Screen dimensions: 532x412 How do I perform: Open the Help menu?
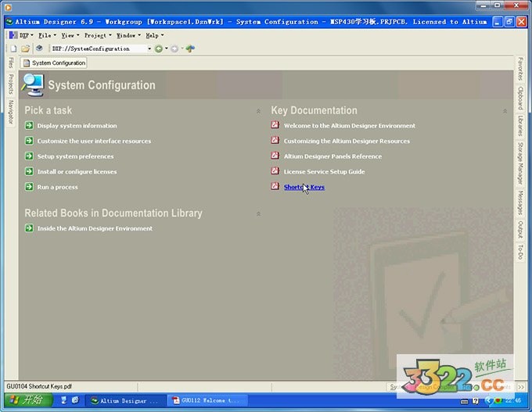pos(155,35)
